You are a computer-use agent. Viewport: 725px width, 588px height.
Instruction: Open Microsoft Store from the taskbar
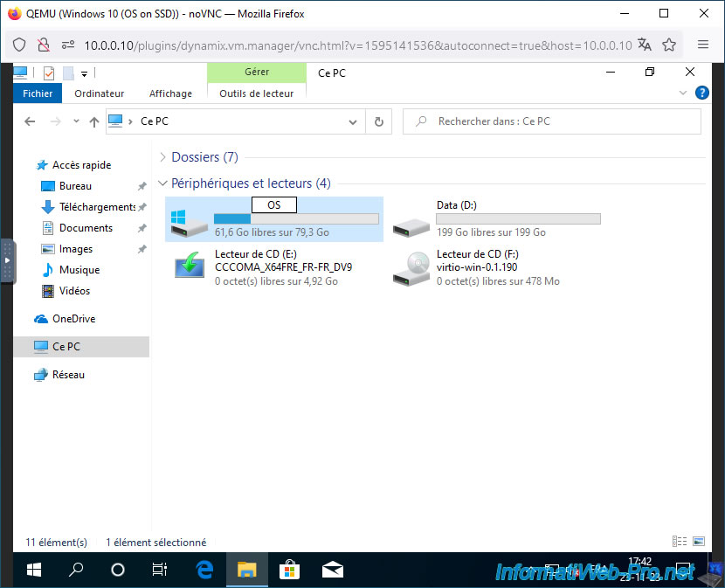(289, 570)
